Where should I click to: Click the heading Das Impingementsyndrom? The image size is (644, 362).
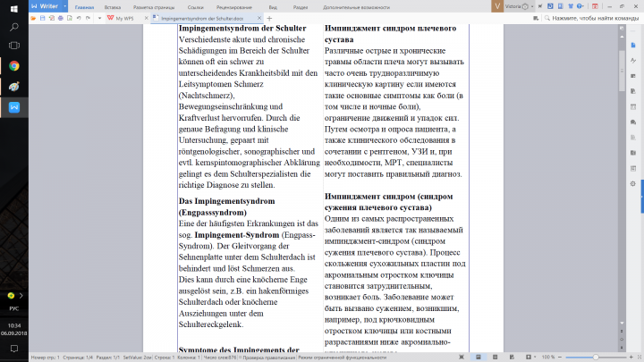pos(226,201)
